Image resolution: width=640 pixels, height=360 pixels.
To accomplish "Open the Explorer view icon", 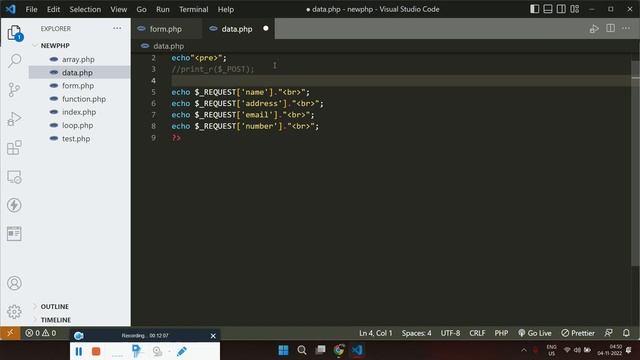I will coord(14,32).
